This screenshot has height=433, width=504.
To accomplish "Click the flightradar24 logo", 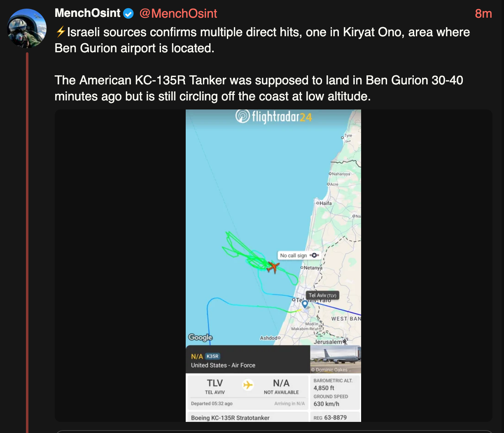I will click(274, 117).
